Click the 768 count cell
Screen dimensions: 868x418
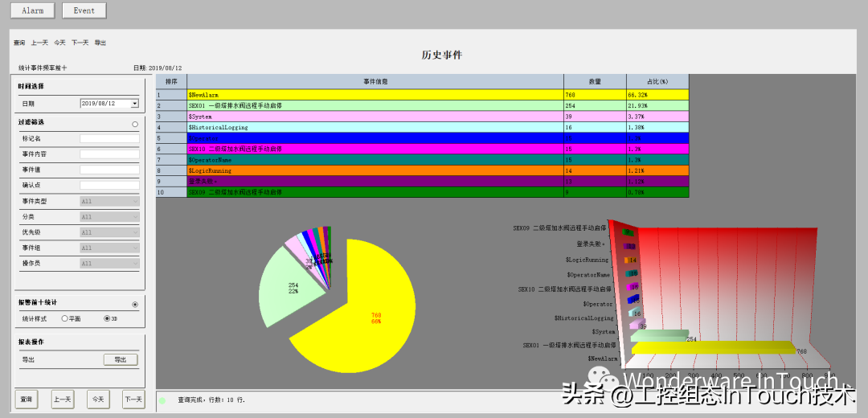coord(595,95)
